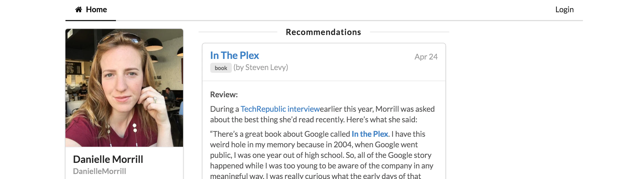This screenshot has height=179, width=644.
Task: Select the DanielleMorrill username handle
Action: (x=99, y=171)
